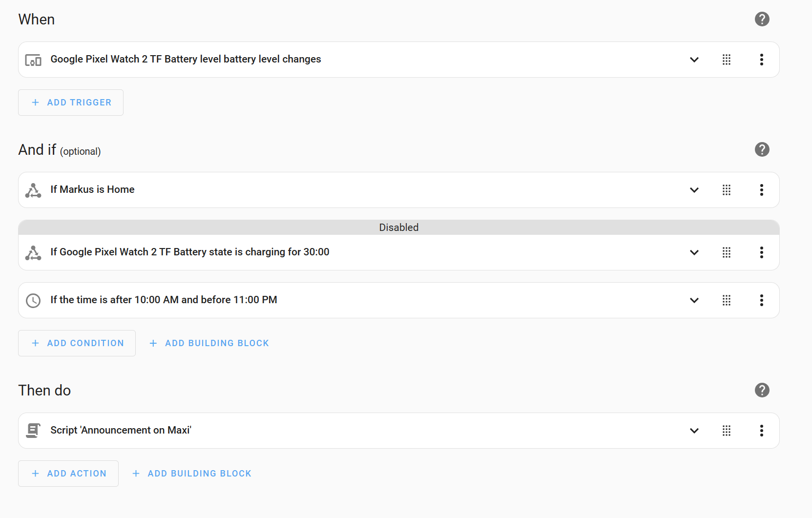Image resolution: width=812 pixels, height=518 pixels.
Task: Expand the time after 10:00 AM condition
Action: (x=694, y=300)
